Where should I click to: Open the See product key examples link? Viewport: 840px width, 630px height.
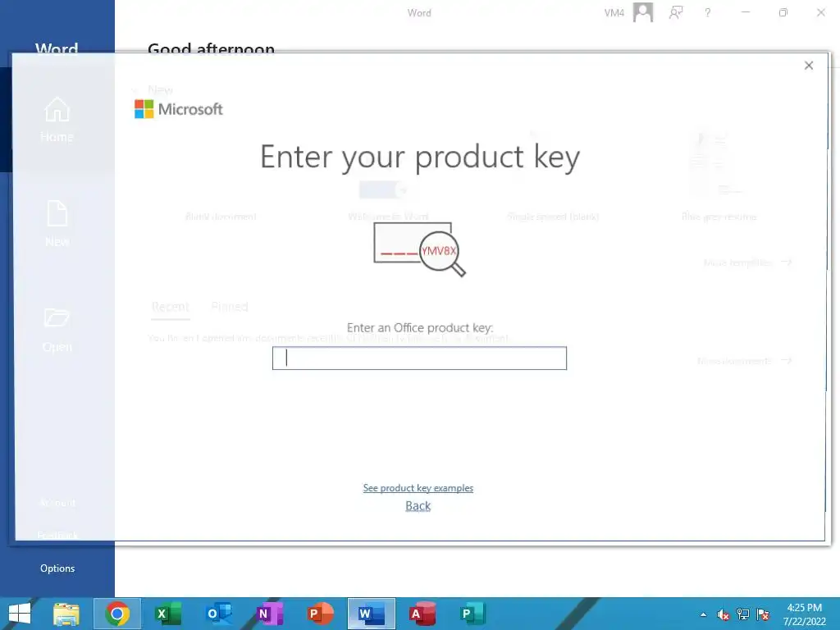pyautogui.click(x=418, y=488)
